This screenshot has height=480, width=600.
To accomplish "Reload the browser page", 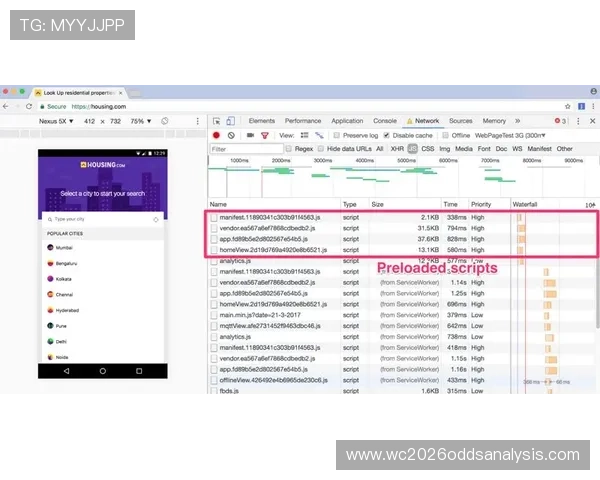I will pyautogui.click(x=29, y=106).
